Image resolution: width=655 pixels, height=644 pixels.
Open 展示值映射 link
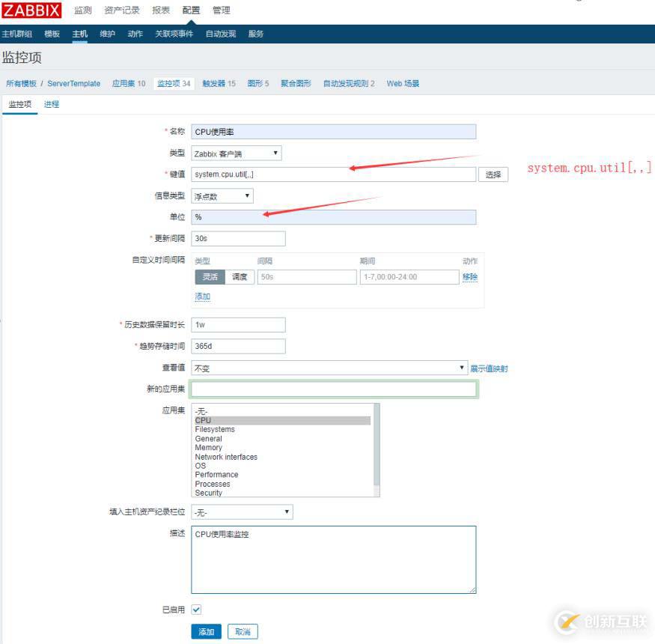click(489, 368)
